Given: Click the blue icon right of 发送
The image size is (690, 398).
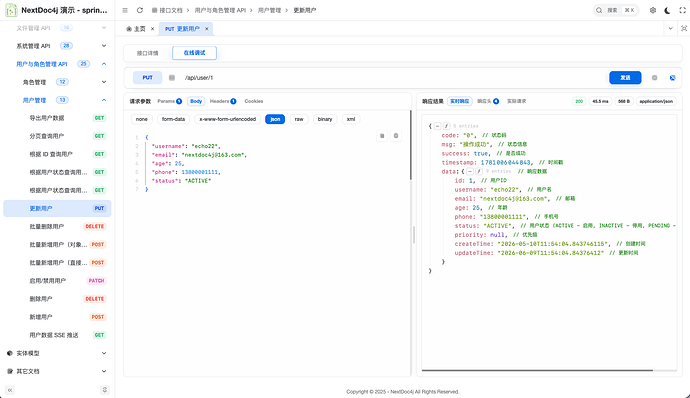Looking at the screenshot, I should [672, 77].
